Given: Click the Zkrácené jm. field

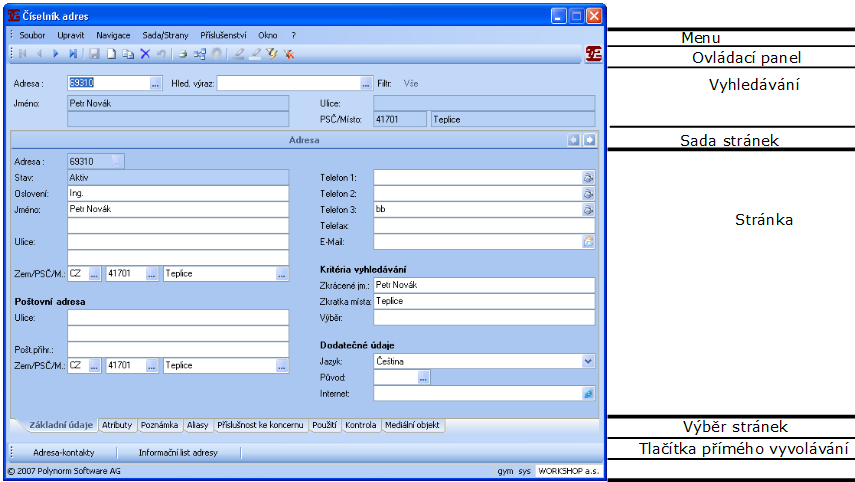Looking at the screenshot, I should click(x=484, y=285).
